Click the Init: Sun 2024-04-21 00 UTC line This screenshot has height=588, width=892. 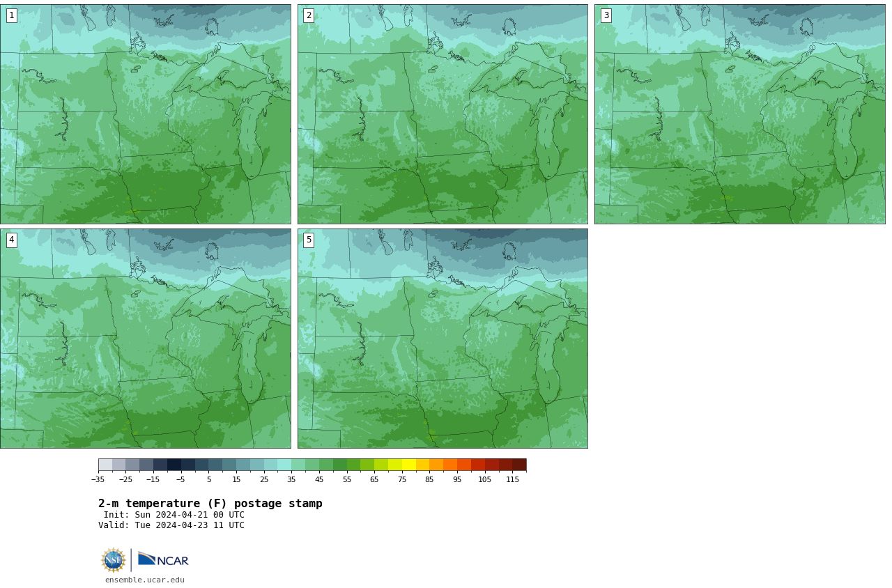(174, 515)
